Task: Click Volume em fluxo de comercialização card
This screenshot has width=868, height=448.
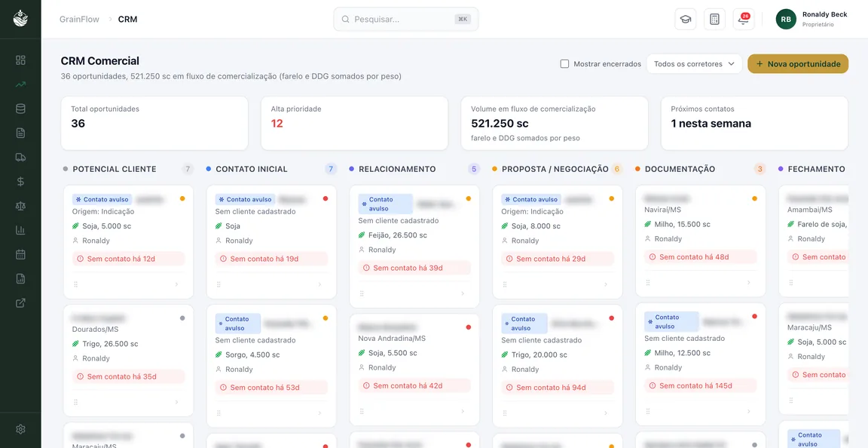Action: tap(554, 123)
